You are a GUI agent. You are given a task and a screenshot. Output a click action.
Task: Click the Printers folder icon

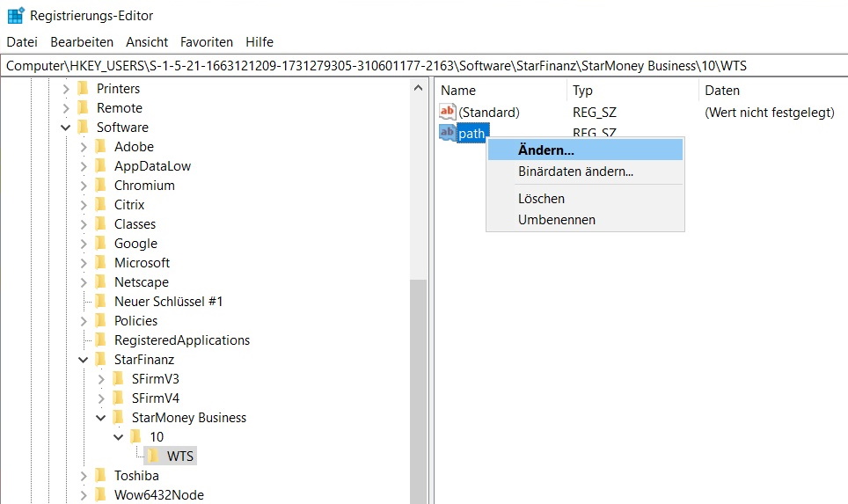tap(84, 88)
